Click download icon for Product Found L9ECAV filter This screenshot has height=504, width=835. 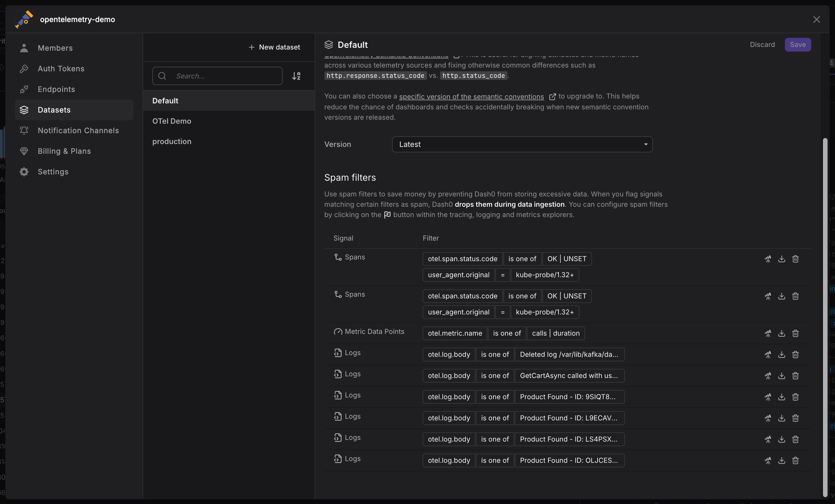click(x=781, y=418)
